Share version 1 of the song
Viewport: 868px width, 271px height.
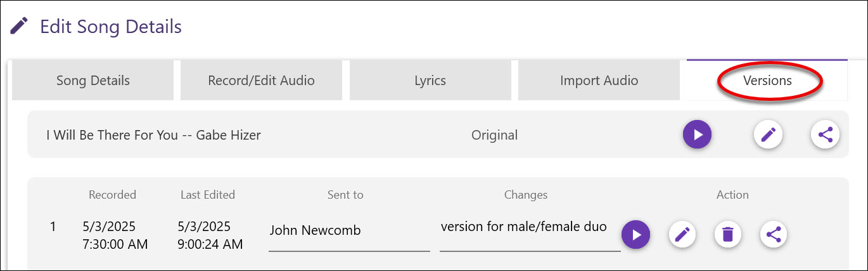773,235
